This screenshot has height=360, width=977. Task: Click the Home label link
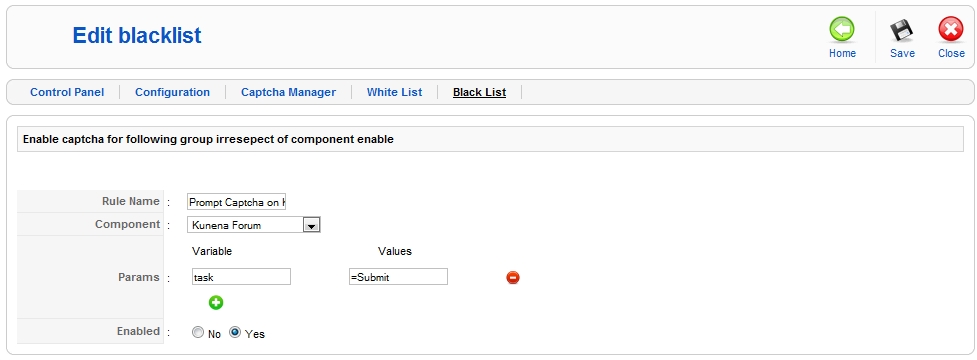pyautogui.click(x=842, y=54)
